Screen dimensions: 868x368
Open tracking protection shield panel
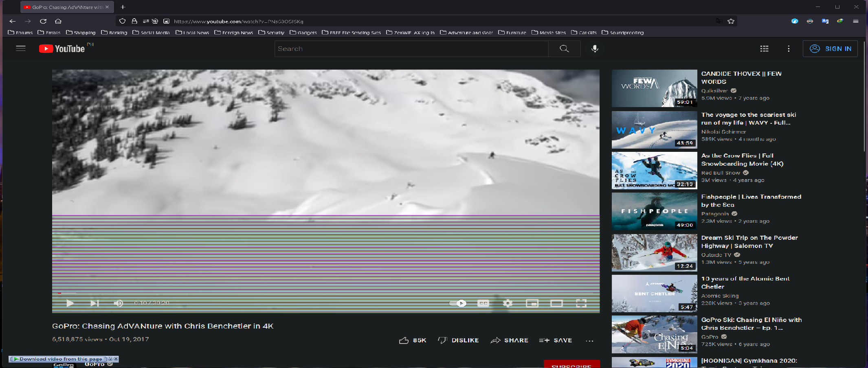(122, 21)
